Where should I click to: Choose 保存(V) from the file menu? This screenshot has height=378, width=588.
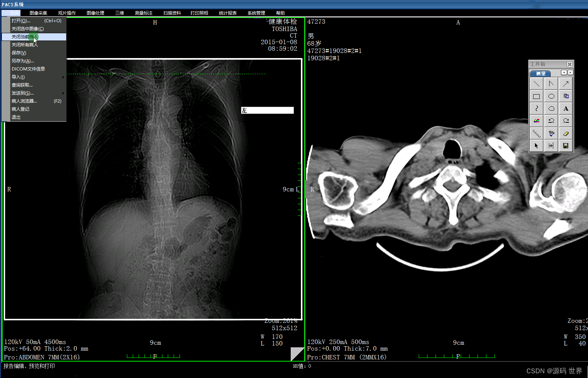pos(34,53)
